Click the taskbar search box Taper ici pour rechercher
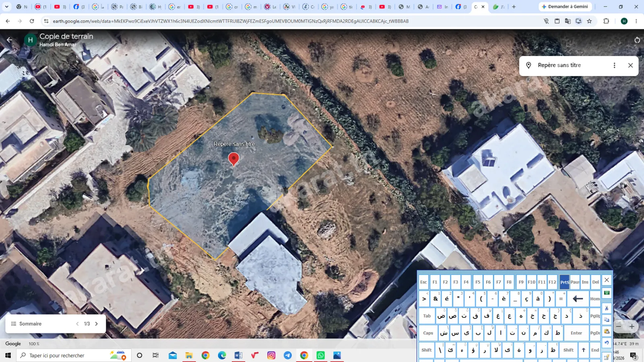 click(x=74, y=355)
